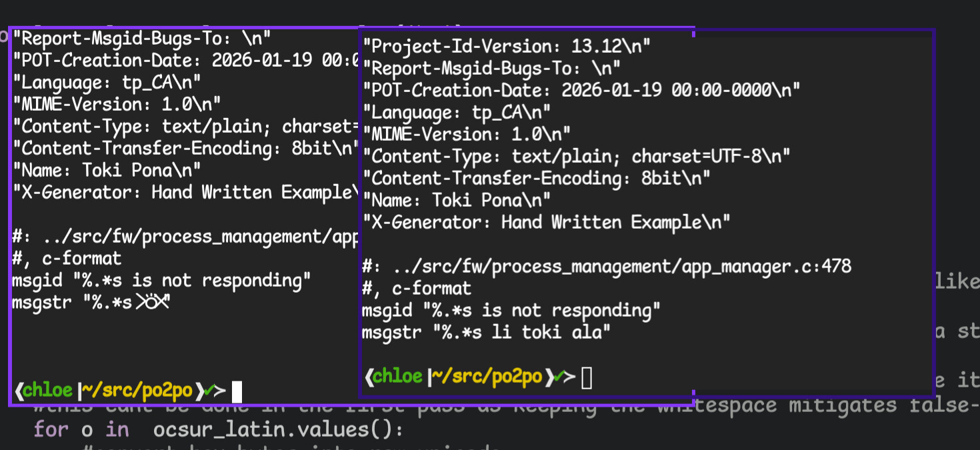980x450 pixels.
Task: Click the sitelen pona glyphs after msgstr
Action: [x=153, y=302]
